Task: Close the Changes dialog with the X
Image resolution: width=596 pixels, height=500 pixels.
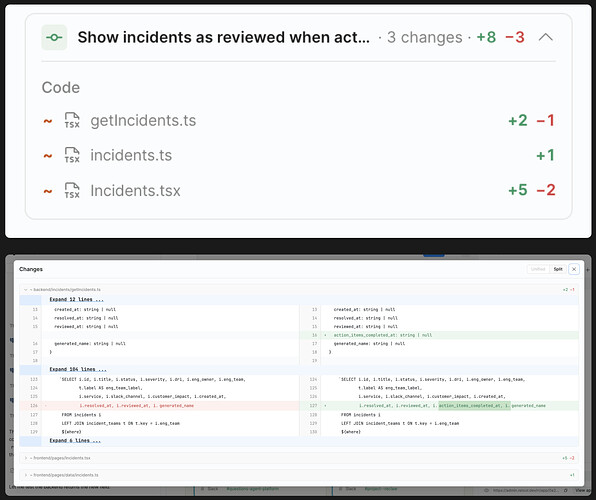Action: pos(574,269)
